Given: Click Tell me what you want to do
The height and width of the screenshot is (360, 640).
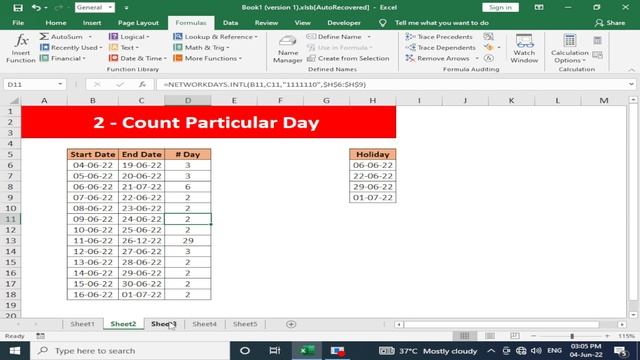Looking at the screenshot, I should pos(442,23).
